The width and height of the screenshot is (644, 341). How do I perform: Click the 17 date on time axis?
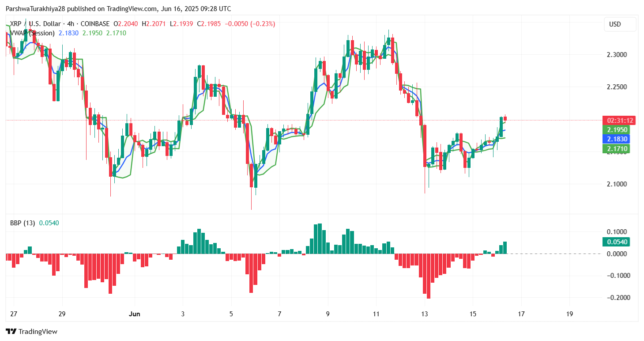click(x=521, y=314)
